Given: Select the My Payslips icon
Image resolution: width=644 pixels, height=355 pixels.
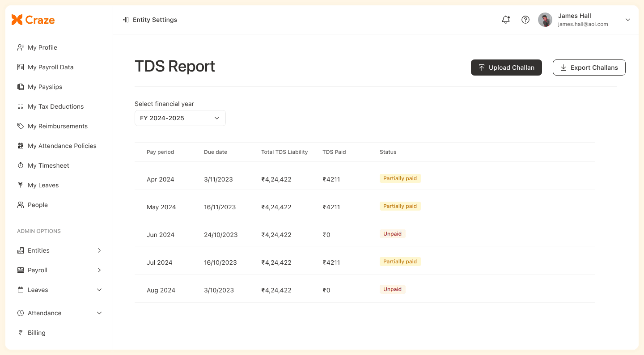Looking at the screenshot, I should point(21,86).
